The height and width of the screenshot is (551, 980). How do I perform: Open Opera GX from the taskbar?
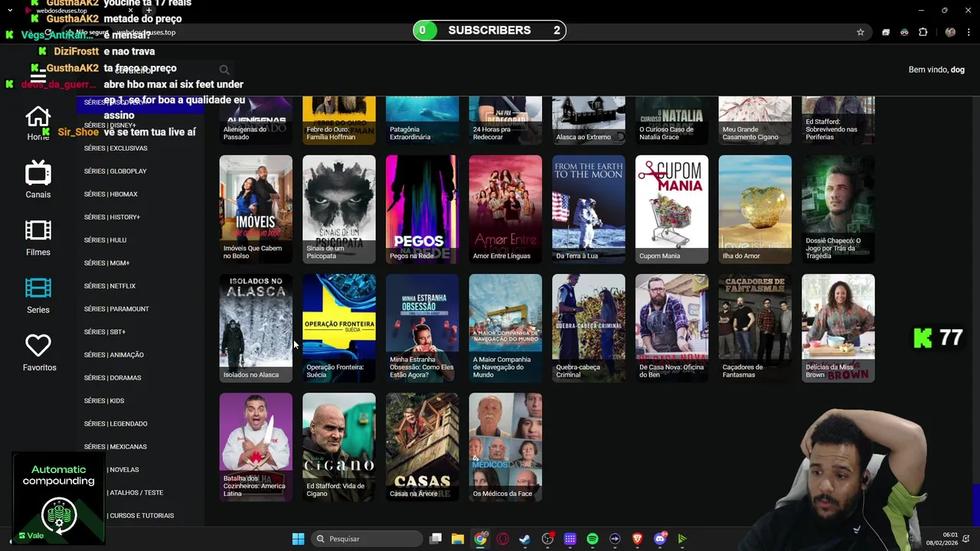click(503, 539)
